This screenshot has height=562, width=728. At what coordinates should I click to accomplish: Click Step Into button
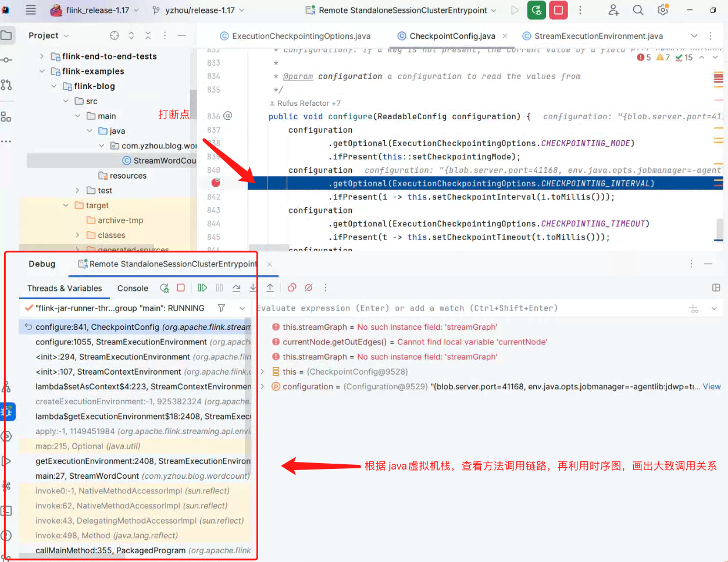point(253,288)
